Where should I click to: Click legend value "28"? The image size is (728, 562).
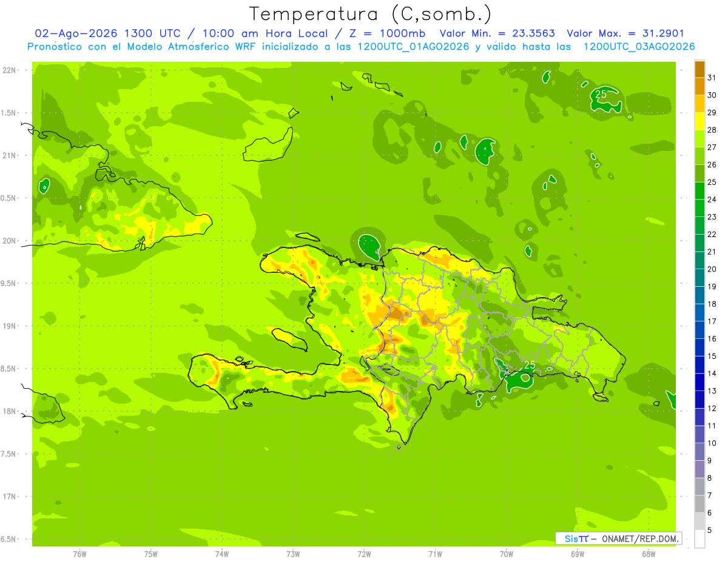(712, 130)
